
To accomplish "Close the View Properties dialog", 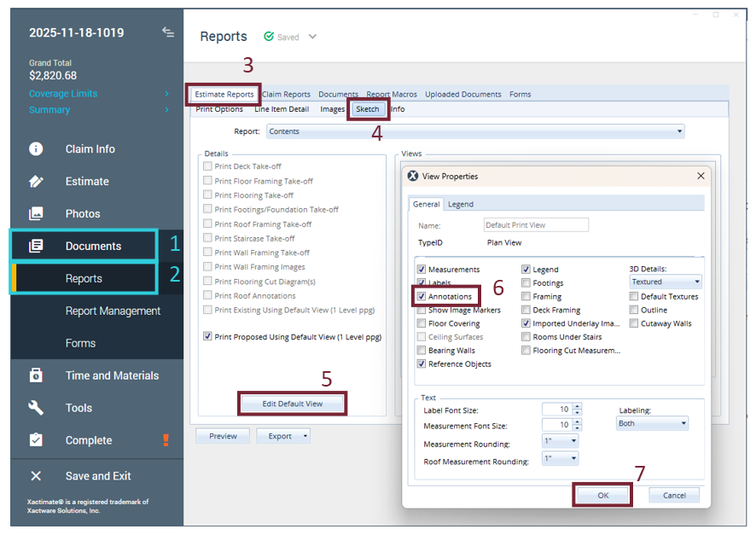I will [x=701, y=176].
